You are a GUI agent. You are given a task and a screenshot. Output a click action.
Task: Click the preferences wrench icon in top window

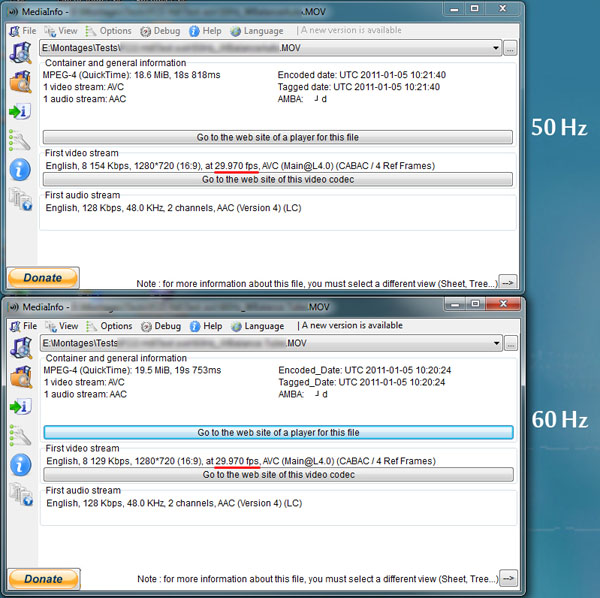tap(20, 140)
